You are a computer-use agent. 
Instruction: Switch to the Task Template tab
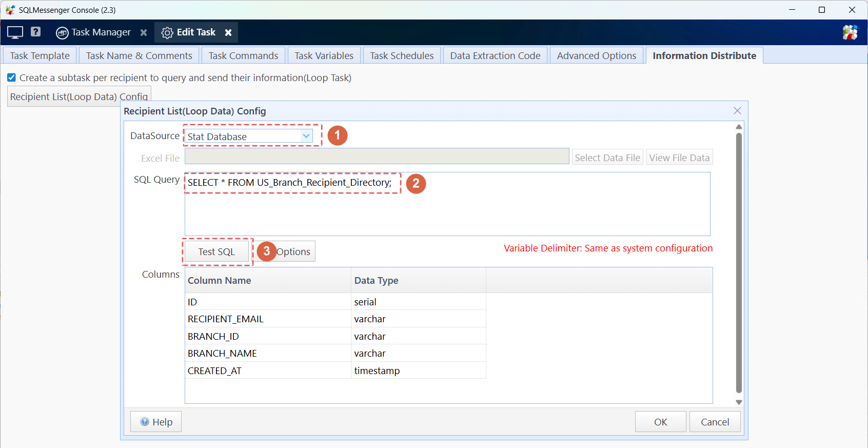tap(40, 55)
